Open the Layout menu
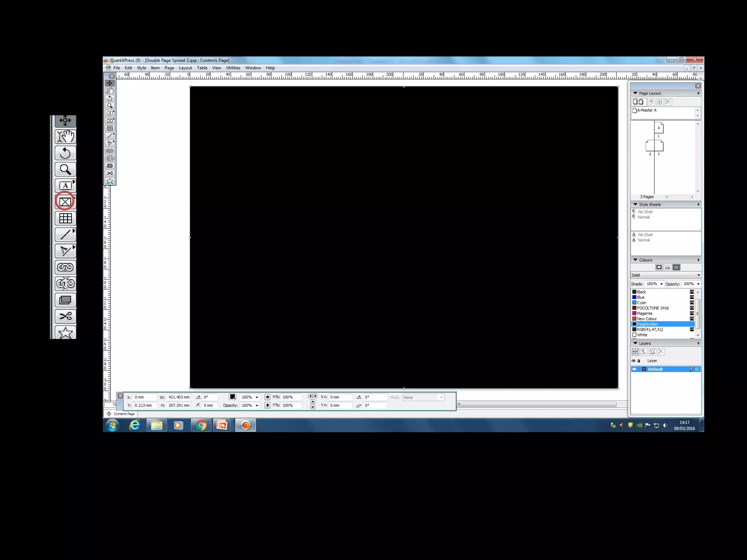The height and width of the screenshot is (560, 747). pos(185,68)
